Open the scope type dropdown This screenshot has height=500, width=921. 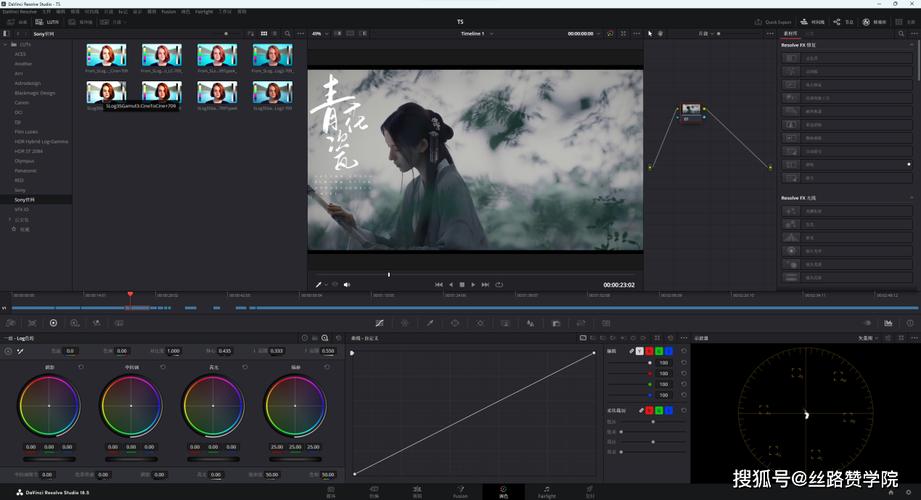tap(868, 338)
